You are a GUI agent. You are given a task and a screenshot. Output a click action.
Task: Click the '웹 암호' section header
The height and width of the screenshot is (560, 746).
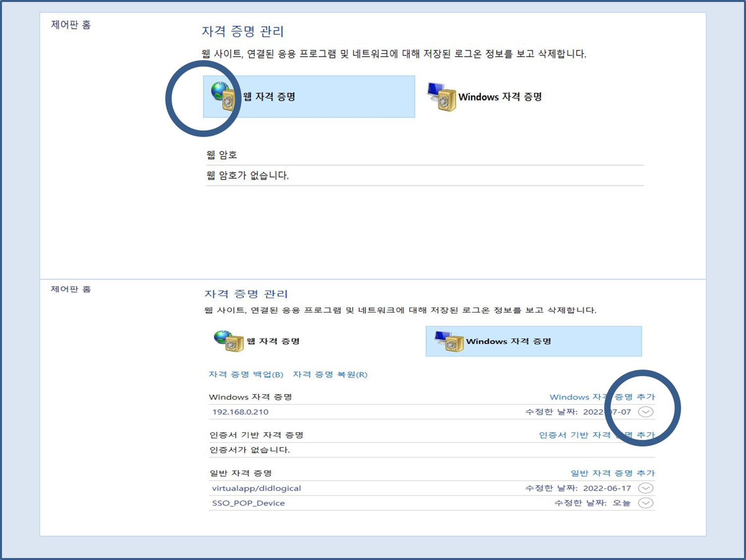pyautogui.click(x=222, y=155)
